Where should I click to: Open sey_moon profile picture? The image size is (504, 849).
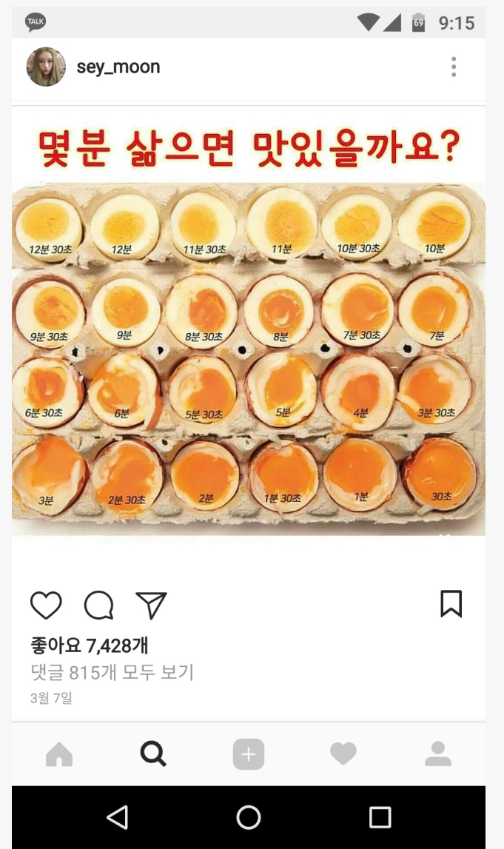pos(46,67)
